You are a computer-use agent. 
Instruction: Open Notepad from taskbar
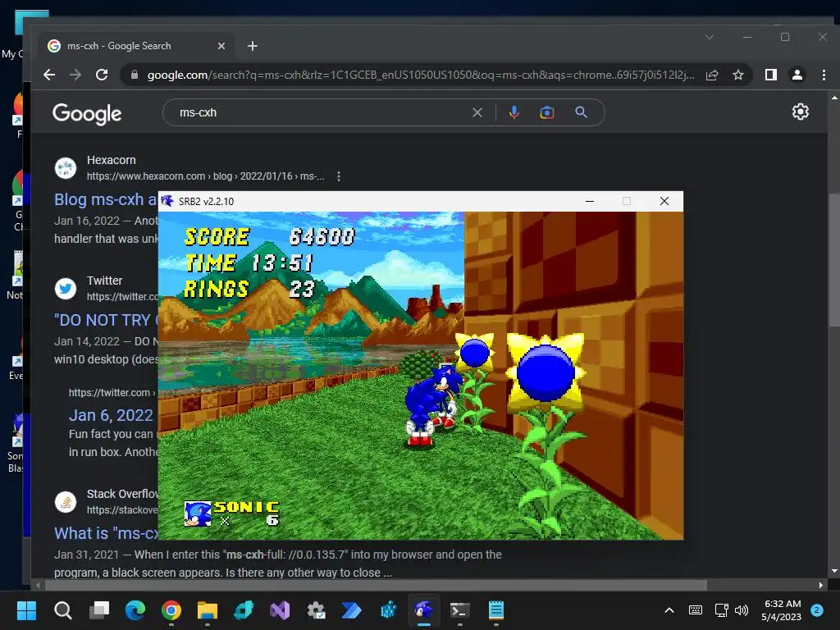tap(496, 610)
